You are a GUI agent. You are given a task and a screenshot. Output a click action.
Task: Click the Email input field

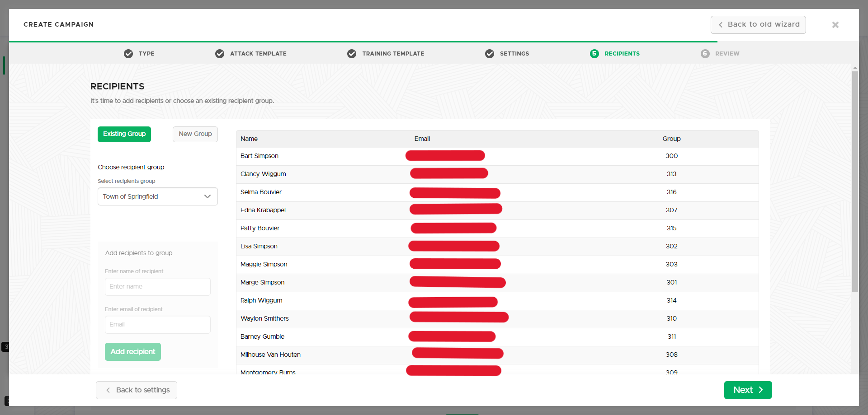coord(158,325)
